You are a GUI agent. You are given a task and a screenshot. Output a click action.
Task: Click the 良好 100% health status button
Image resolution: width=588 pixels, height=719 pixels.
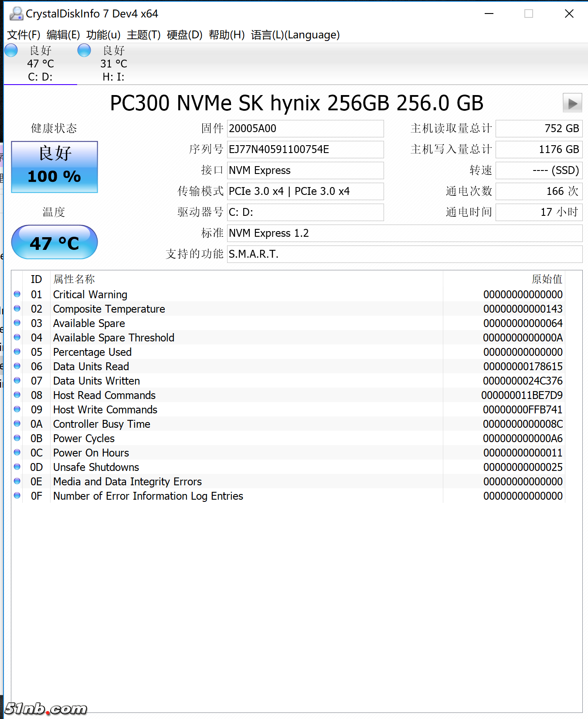(54, 167)
